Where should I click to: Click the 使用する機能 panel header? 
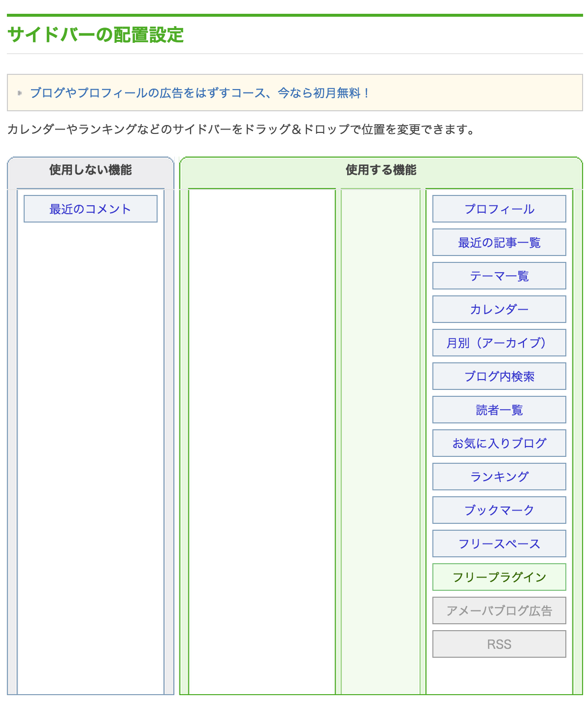click(381, 170)
